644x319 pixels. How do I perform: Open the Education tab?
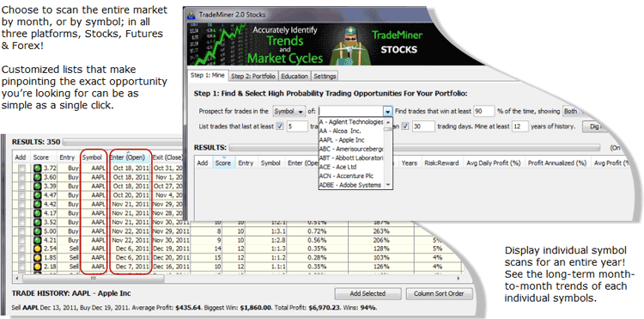295,76
